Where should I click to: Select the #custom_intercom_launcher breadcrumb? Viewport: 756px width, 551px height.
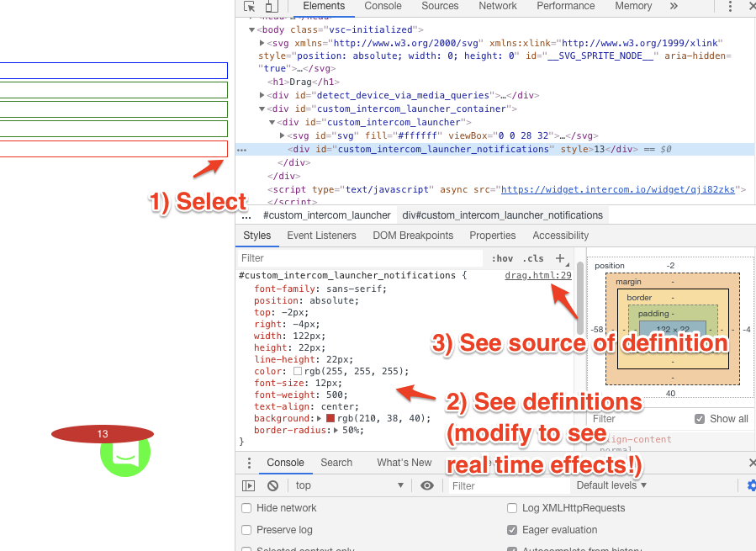[327, 215]
